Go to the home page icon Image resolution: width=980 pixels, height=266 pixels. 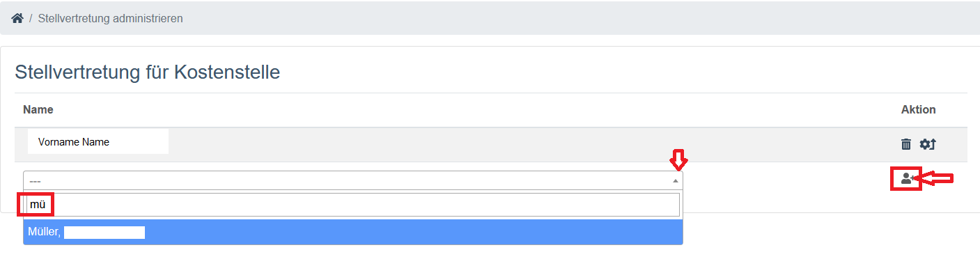17,18
